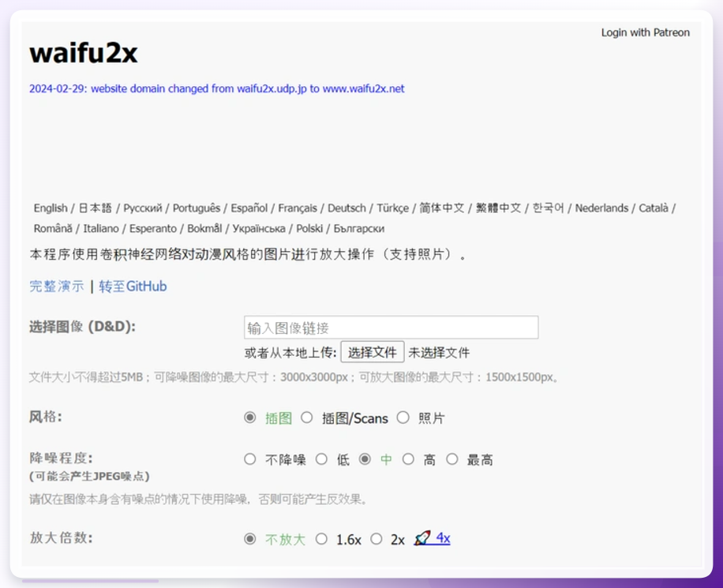Open the 4x upscaling link
The height and width of the screenshot is (588, 723).
coord(443,538)
